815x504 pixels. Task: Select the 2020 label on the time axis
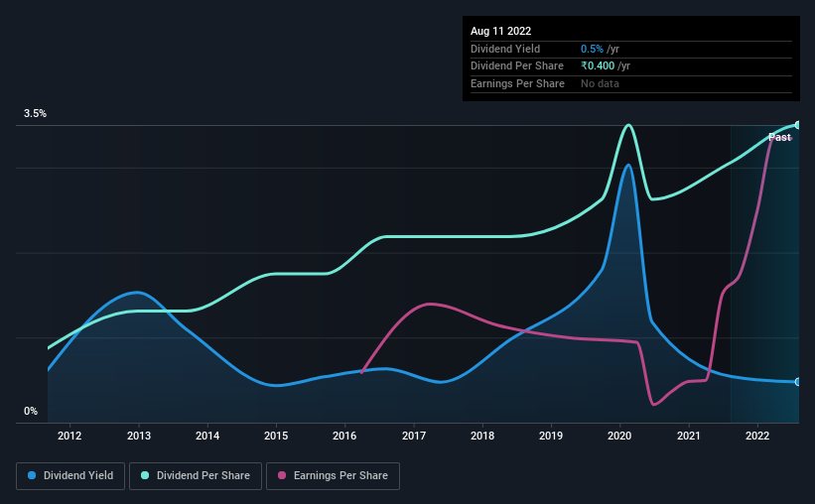click(619, 436)
